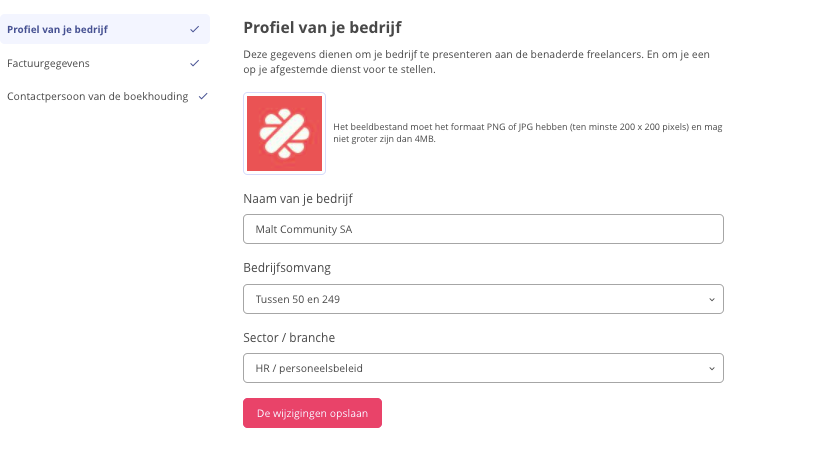
Task: Open the Bedrijfsomvang dropdown showing Tussen 50 en 249
Action: coord(483,299)
